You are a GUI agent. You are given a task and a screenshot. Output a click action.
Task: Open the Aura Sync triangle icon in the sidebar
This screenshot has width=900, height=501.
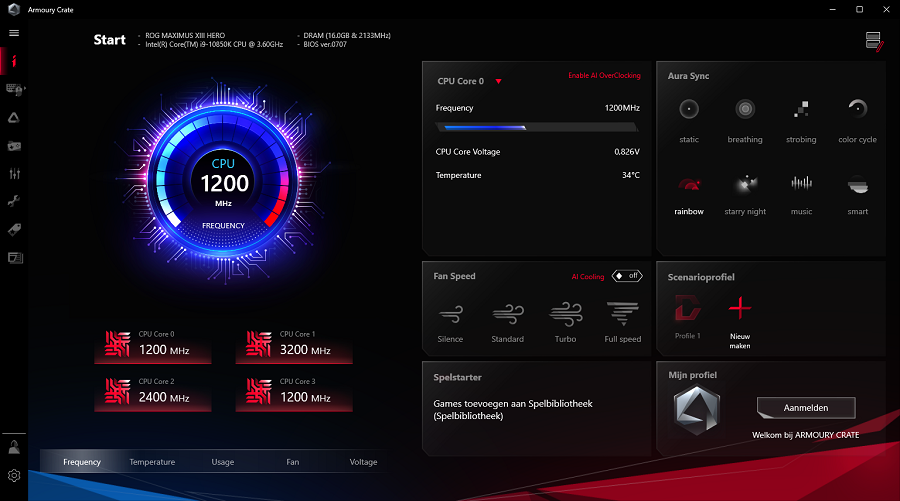[x=14, y=118]
